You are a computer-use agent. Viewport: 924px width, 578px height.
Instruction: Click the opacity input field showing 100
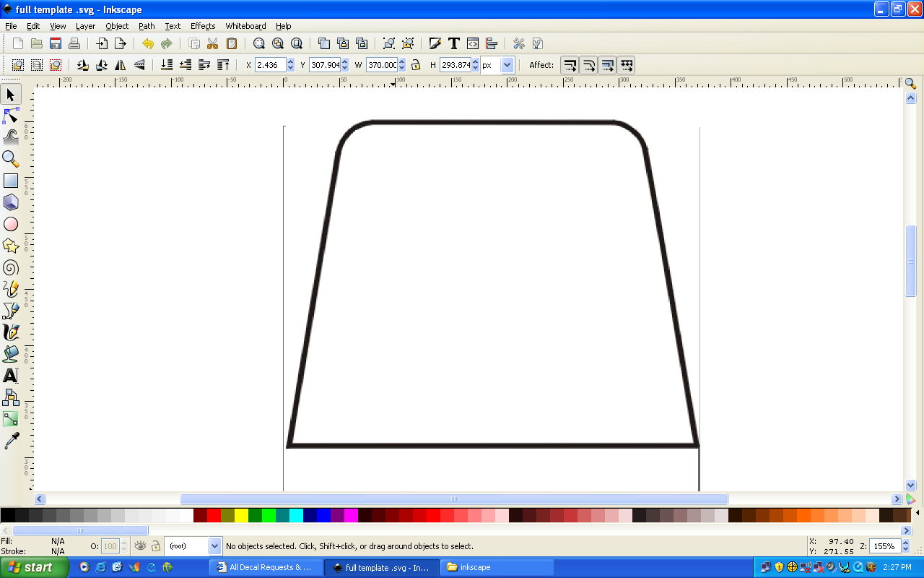[110, 545]
